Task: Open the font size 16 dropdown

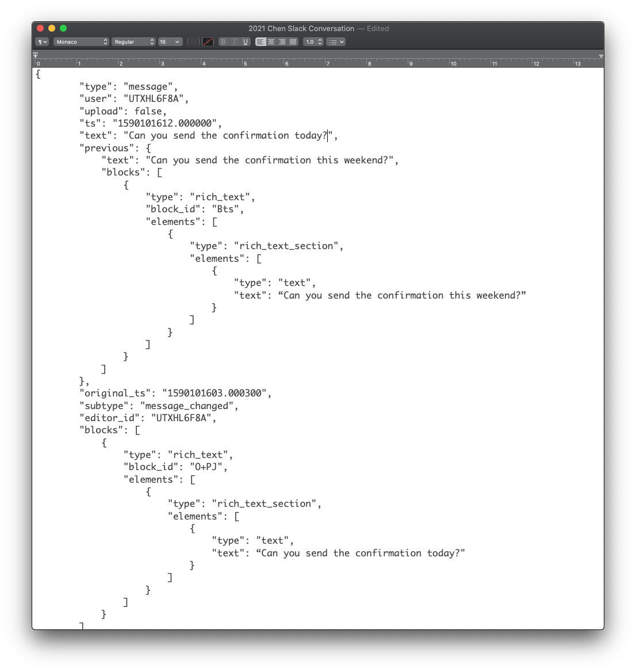Action: click(x=169, y=41)
